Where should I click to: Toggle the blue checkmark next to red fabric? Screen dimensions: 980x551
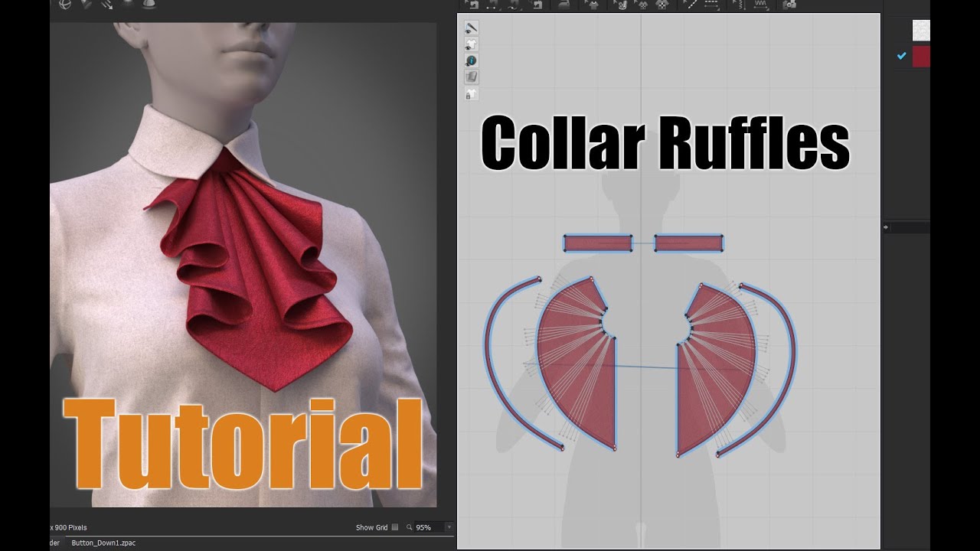[901, 56]
